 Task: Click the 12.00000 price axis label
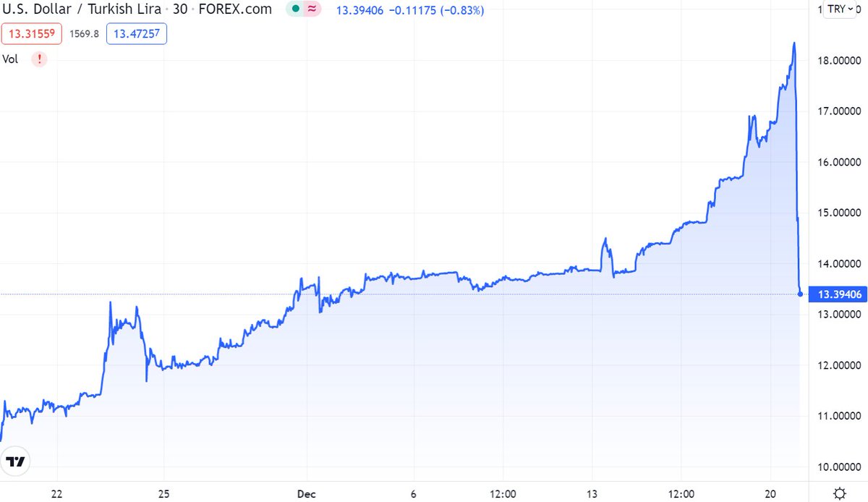pyautogui.click(x=838, y=365)
